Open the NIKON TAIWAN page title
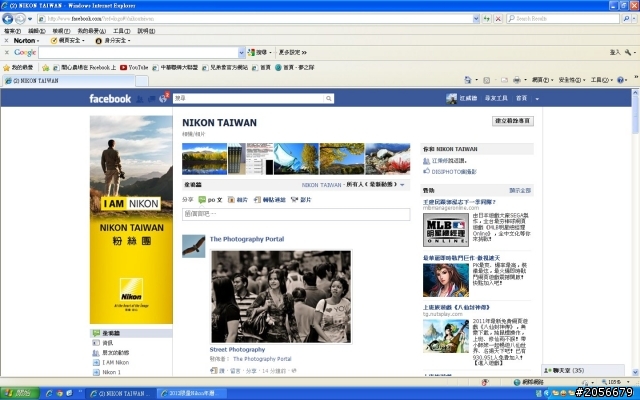The image size is (640, 400). tap(219, 122)
